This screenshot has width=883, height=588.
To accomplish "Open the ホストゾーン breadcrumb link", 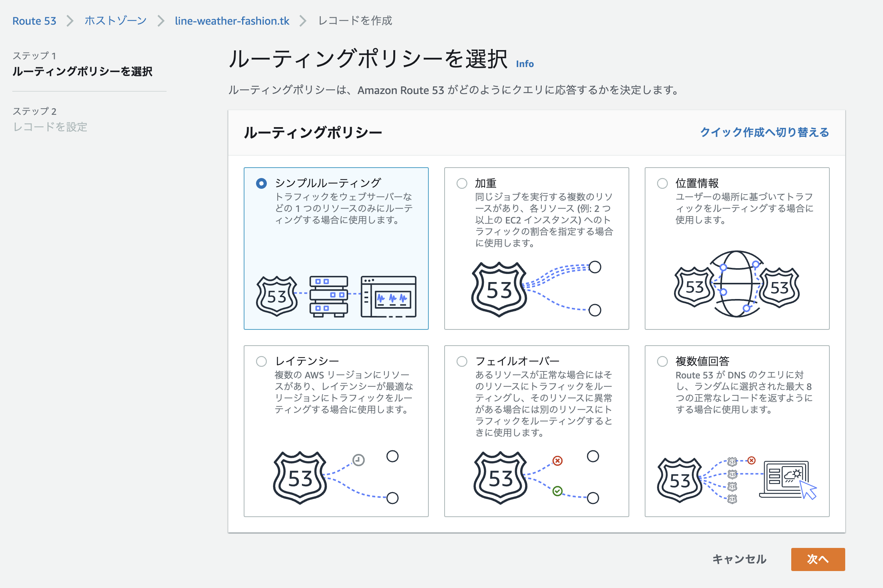I will coord(115,21).
